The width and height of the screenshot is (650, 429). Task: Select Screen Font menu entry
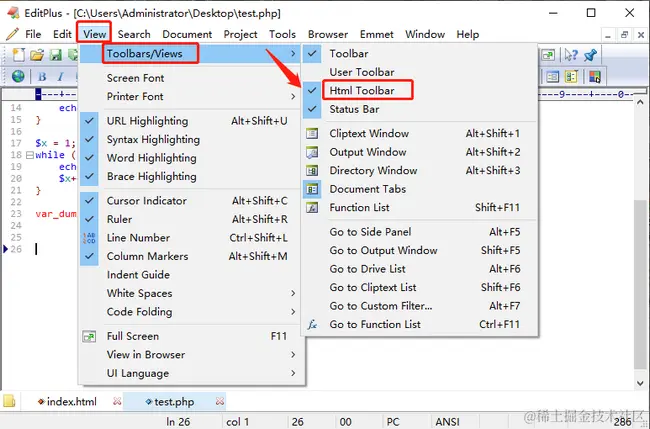[191, 78]
